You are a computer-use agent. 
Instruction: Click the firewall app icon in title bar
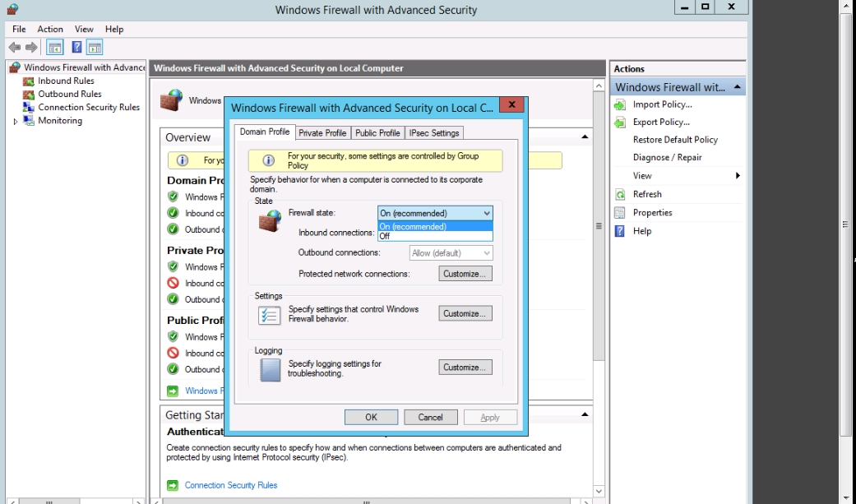[12, 9]
